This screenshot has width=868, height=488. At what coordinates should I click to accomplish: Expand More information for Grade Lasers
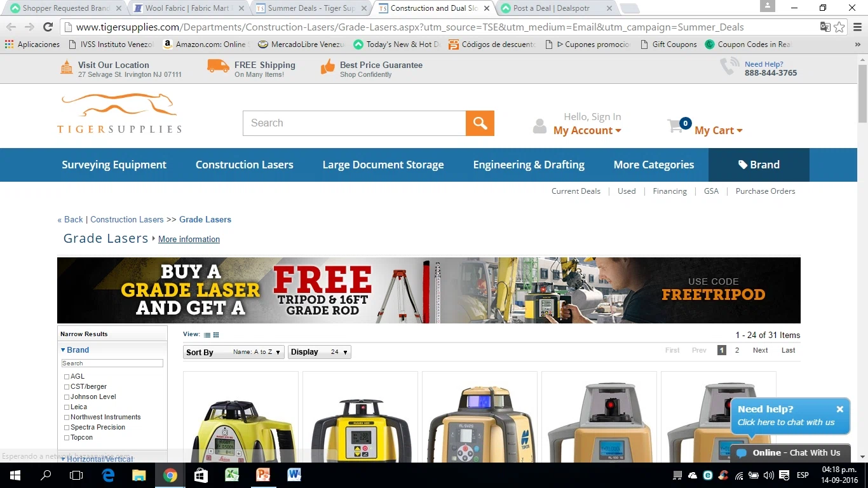coord(189,239)
